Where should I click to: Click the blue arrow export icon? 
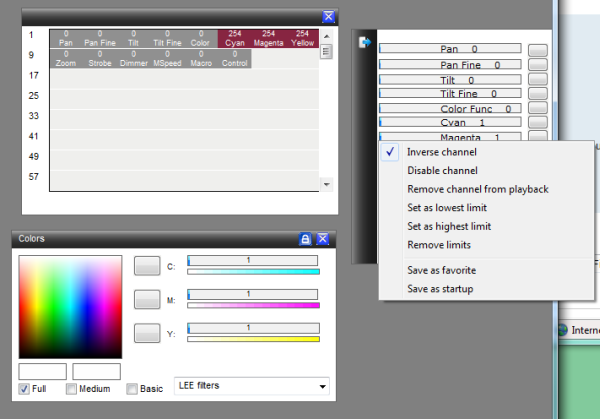365,42
